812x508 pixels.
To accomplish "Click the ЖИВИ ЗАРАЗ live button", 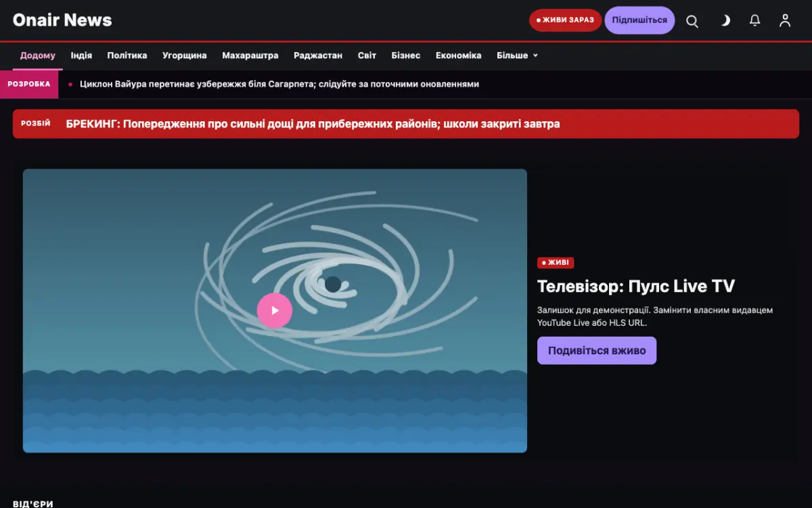I will [x=565, y=20].
